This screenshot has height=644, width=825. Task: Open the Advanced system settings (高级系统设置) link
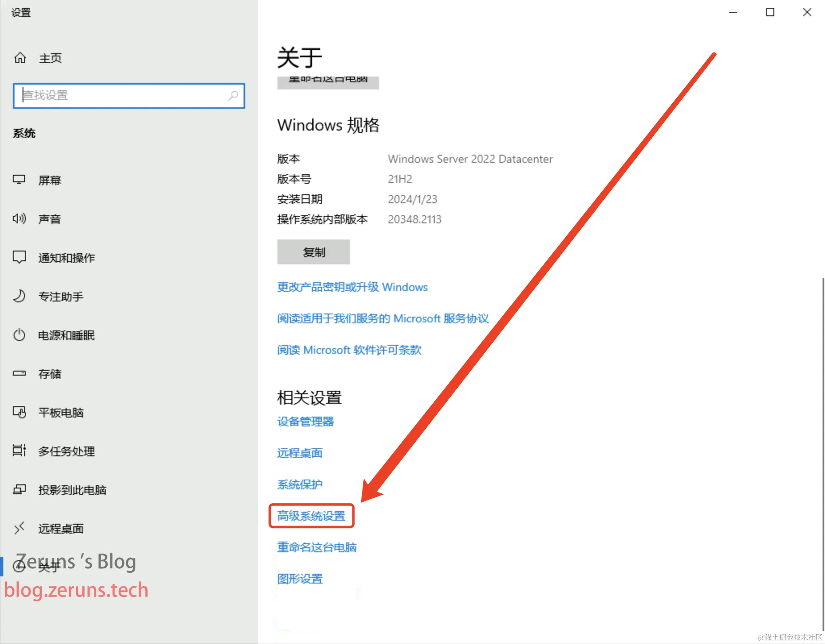coord(311,516)
